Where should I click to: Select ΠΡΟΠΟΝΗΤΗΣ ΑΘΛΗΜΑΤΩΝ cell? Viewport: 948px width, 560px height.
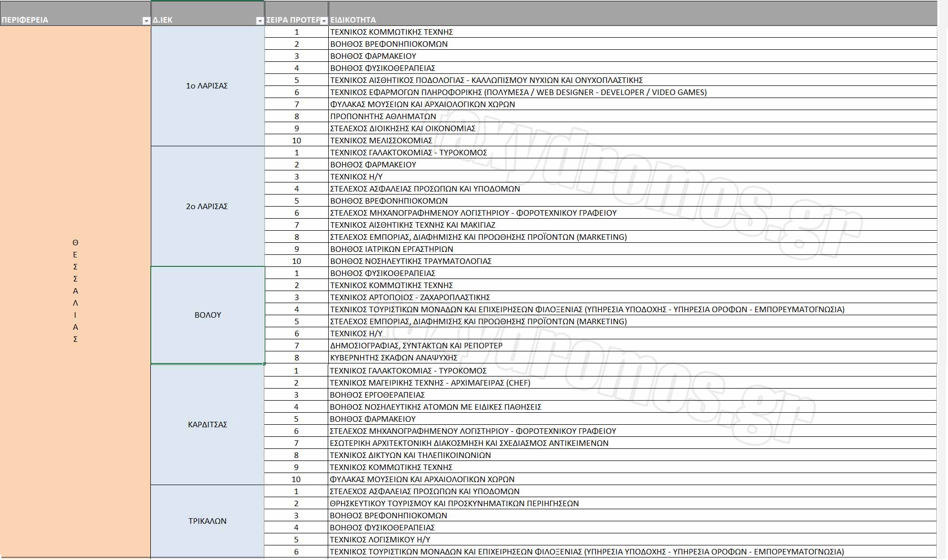click(633, 116)
